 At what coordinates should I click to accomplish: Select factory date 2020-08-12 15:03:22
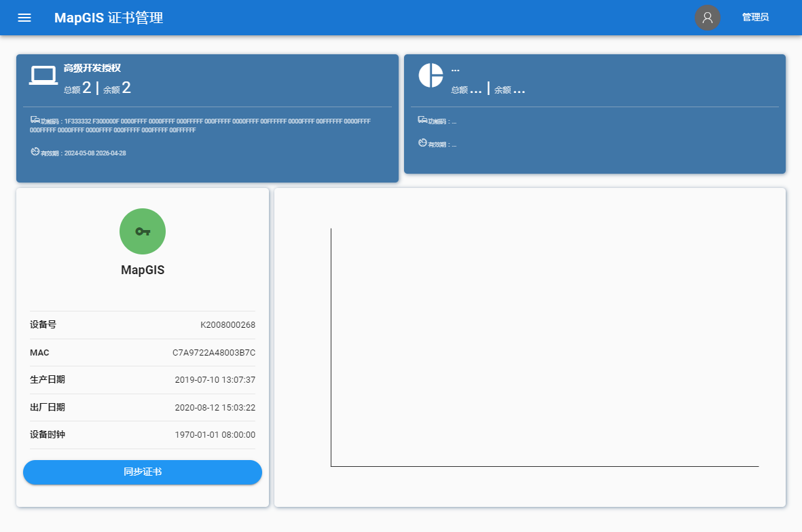[215, 408]
